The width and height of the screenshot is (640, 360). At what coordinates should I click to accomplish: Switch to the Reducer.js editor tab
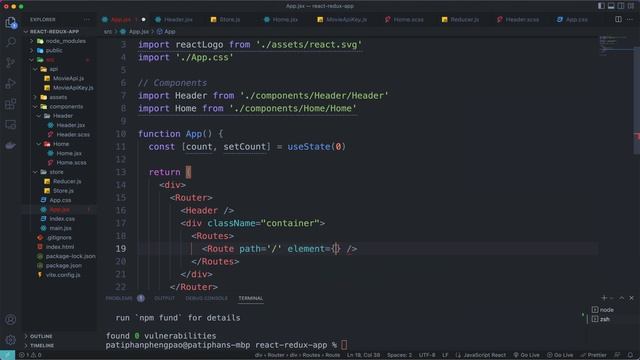pyautogui.click(x=460, y=19)
